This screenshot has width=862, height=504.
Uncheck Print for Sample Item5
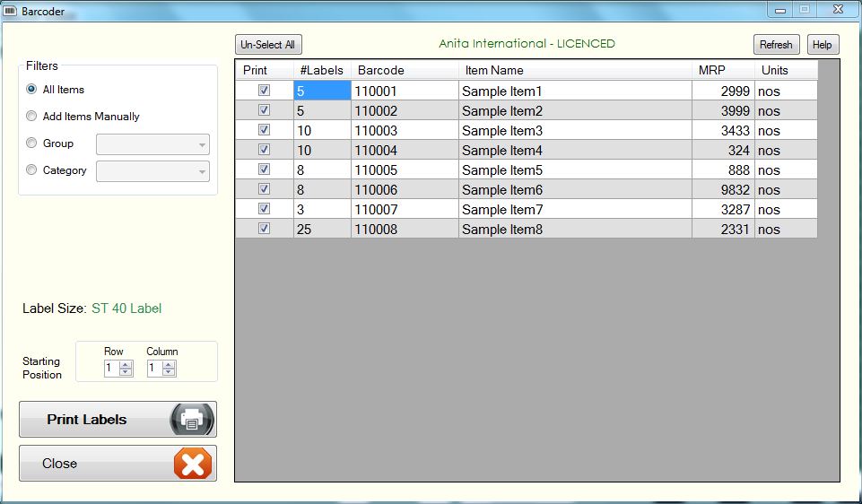(264, 169)
